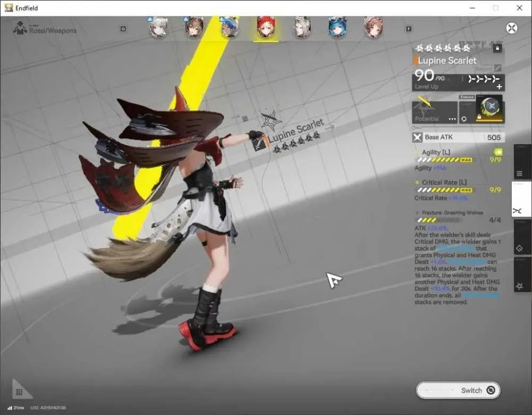Select the blue-haired operator with goggles portrait
Screen dimensions: 532x415
pyautogui.click(x=338, y=28)
